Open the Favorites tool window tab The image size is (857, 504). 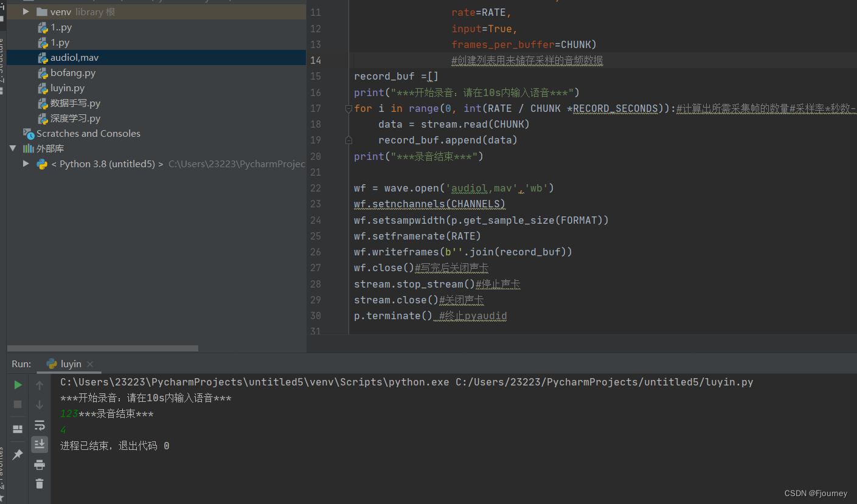[2, 468]
